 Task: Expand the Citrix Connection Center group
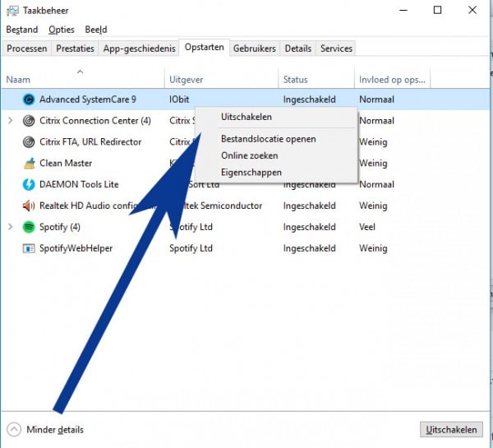click(10, 121)
